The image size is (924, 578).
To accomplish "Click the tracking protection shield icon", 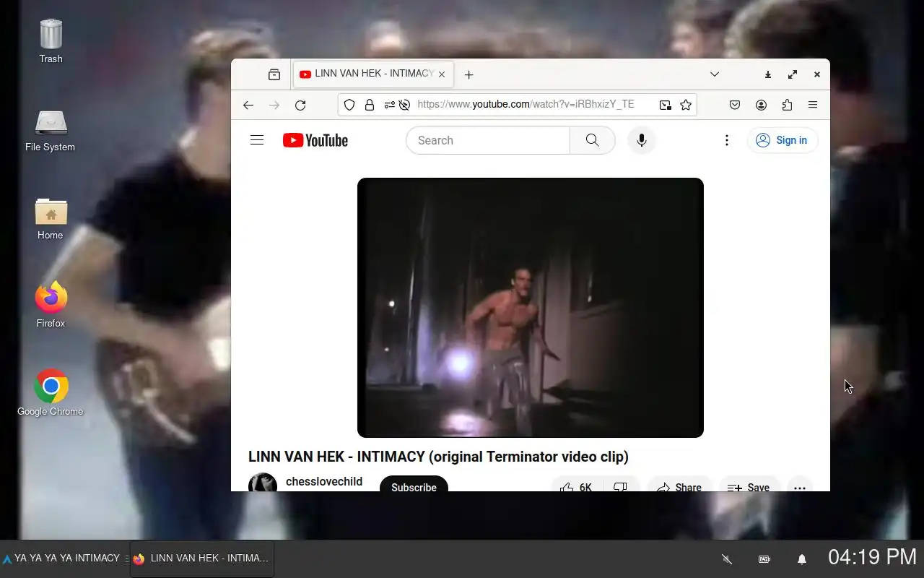I will click(x=349, y=105).
